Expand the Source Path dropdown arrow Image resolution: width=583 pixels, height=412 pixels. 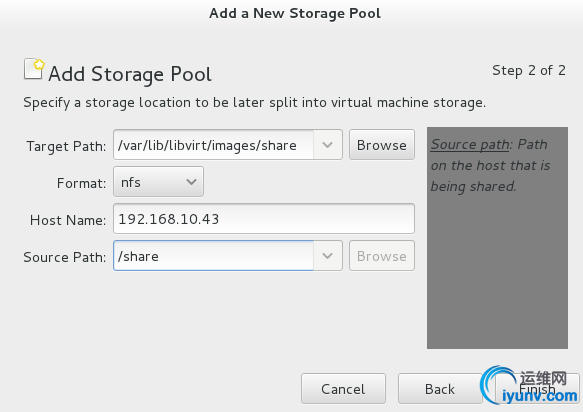[328, 256]
